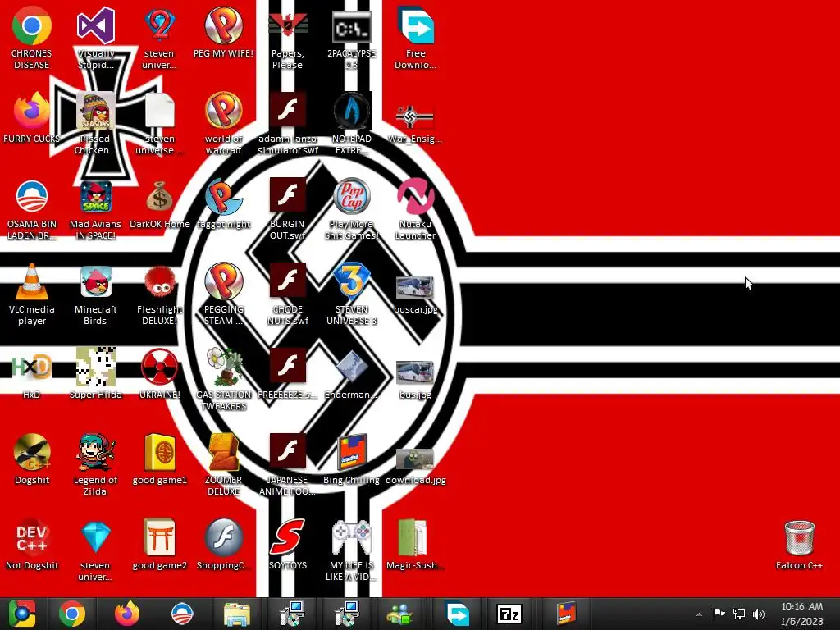Click the Start button on the taskbar

pos(22,614)
